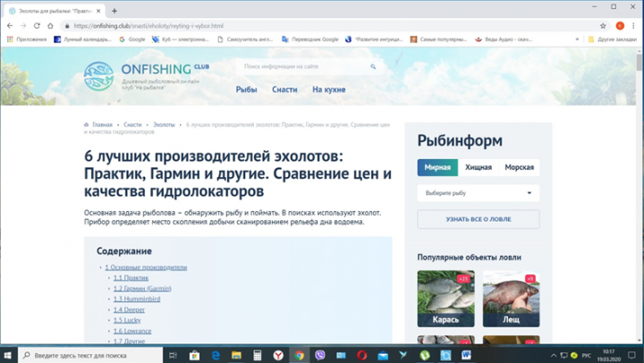
Task: Jump to 1.5 Lucky section
Action: pos(127,320)
